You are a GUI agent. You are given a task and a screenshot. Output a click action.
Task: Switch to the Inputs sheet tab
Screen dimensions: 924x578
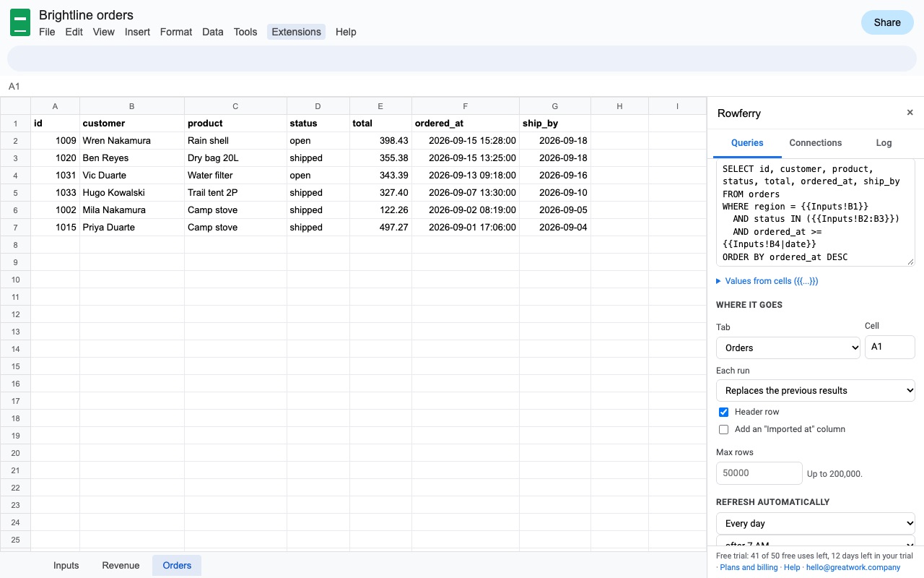click(x=66, y=565)
